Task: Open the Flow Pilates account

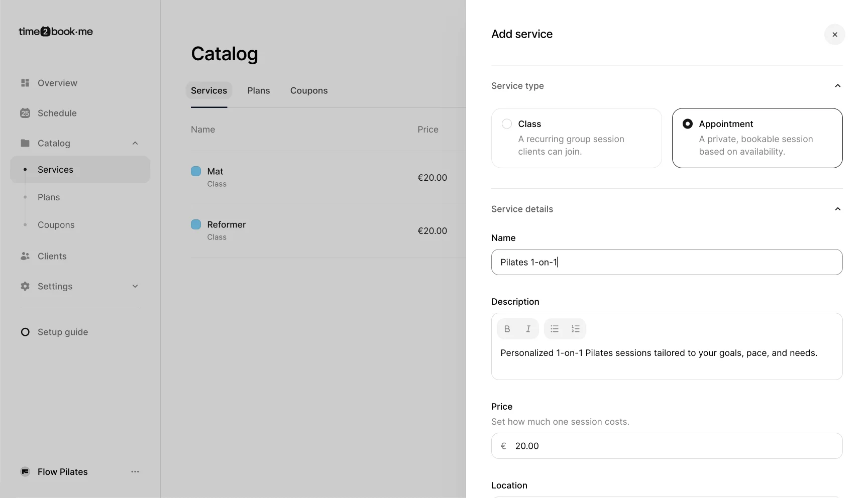Action: (x=63, y=471)
